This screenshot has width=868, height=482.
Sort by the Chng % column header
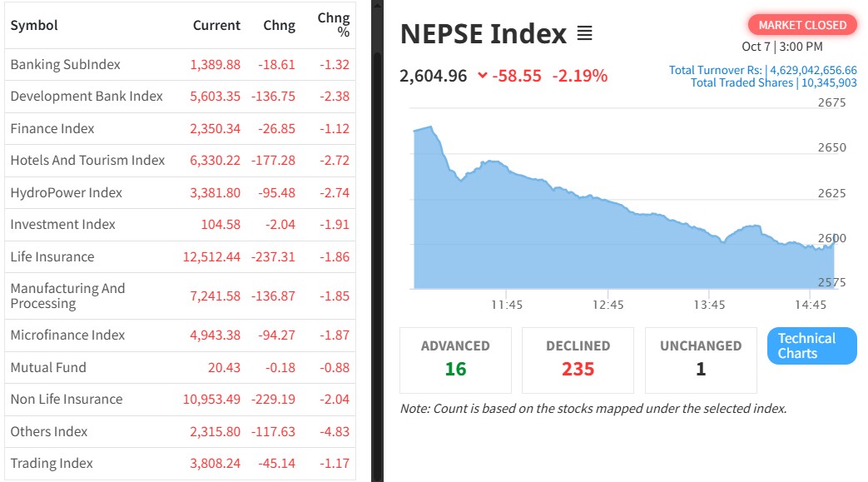[x=334, y=25]
